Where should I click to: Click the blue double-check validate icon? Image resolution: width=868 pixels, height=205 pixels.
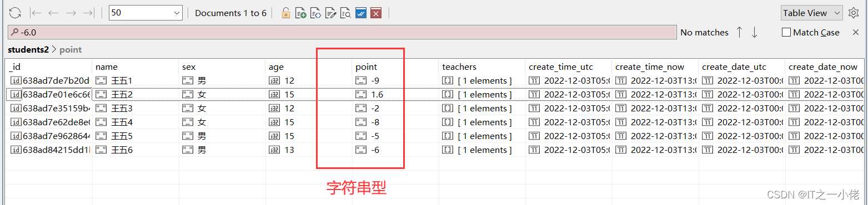pyautogui.click(x=361, y=13)
